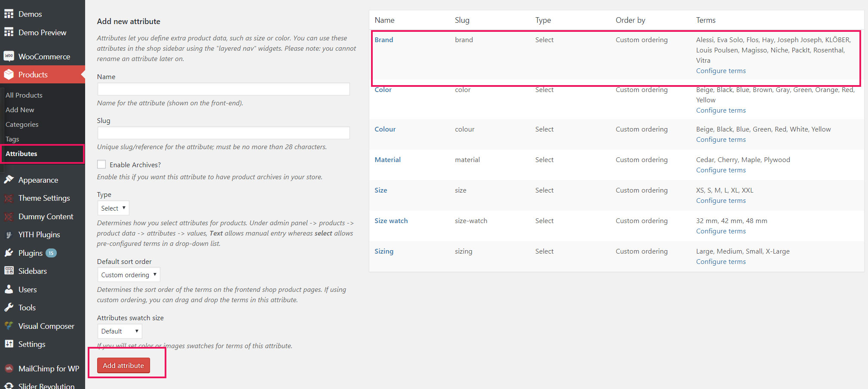This screenshot has height=389, width=868.
Task: Open Attributes submenu item
Action: point(21,153)
